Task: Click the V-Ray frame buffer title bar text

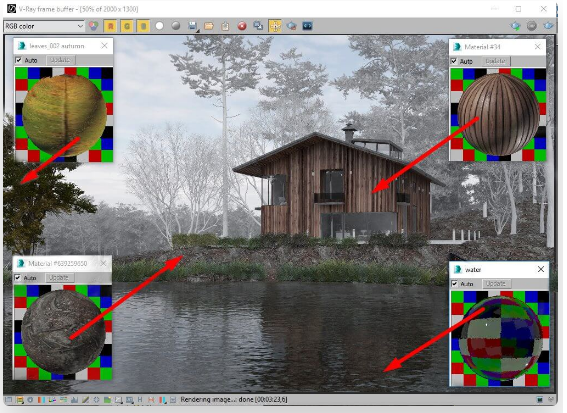Action: click(x=78, y=9)
